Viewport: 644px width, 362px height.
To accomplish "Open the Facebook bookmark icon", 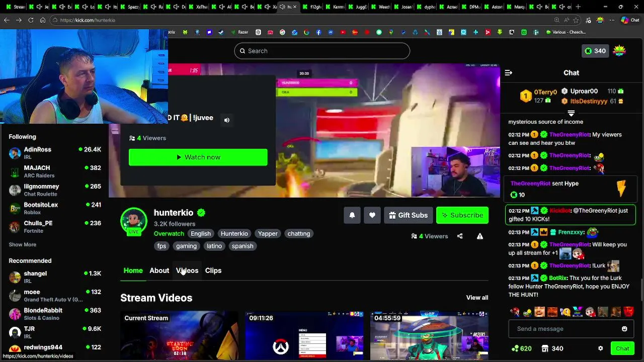I will click(x=318, y=32).
